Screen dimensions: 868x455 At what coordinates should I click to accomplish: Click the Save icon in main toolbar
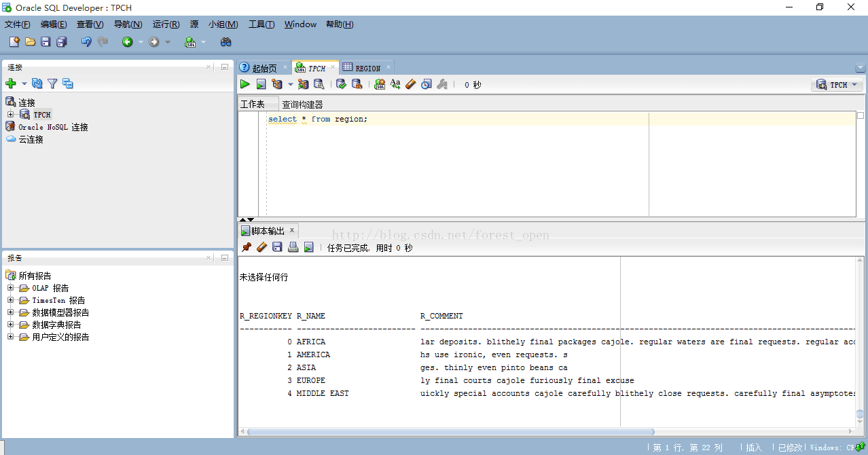click(46, 42)
